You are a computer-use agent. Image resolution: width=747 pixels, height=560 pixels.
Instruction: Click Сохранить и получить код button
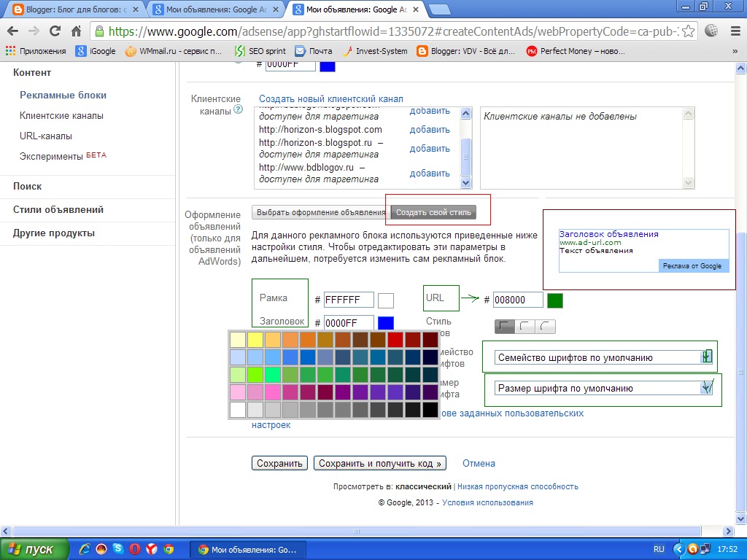[x=379, y=463]
